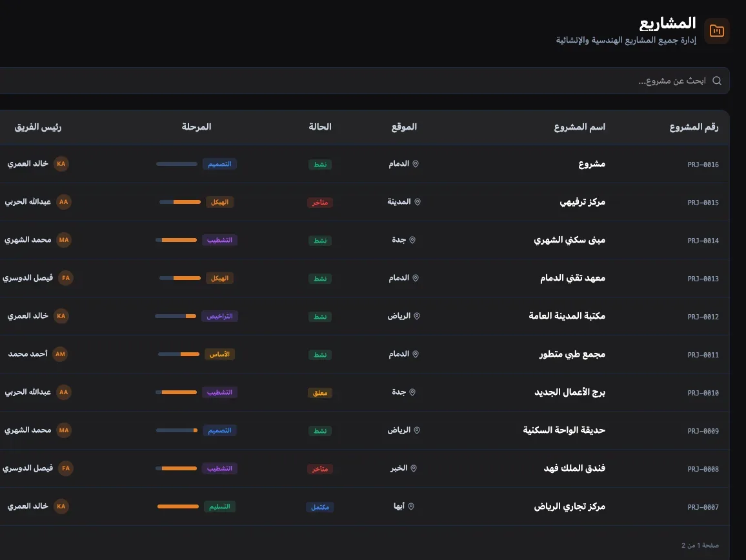Click location text الخبر
The image size is (746, 560).
click(399, 468)
